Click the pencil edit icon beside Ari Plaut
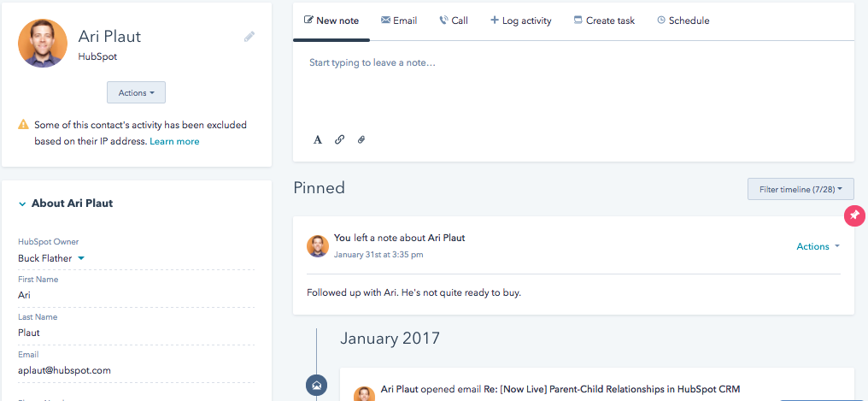This screenshot has width=868, height=401. tap(249, 37)
